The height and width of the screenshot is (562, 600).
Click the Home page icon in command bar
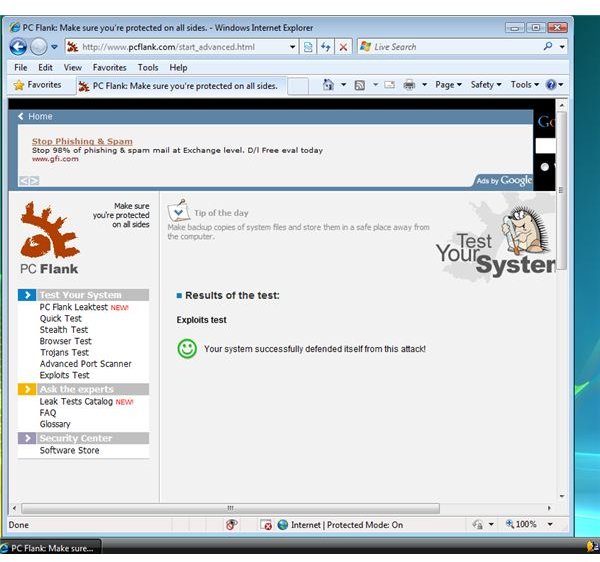coord(328,85)
